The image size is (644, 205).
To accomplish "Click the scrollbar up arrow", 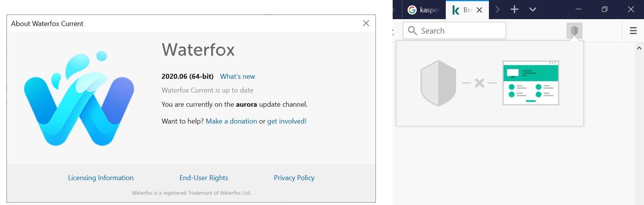I will pyautogui.click(x=639, y=48).
